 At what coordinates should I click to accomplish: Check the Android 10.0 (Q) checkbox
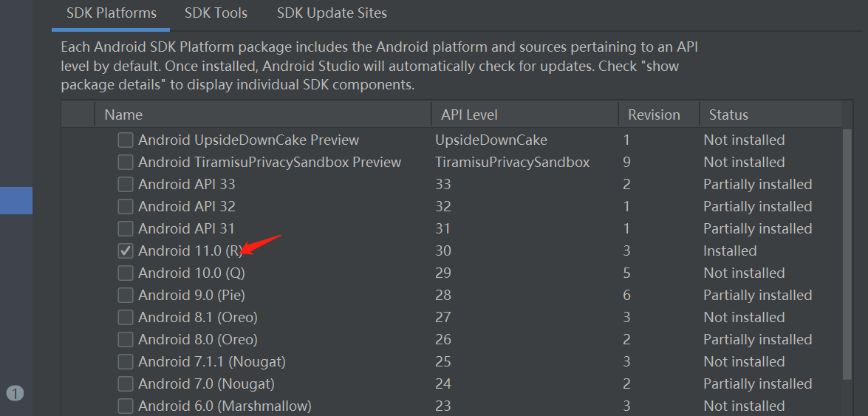[126, 273]
